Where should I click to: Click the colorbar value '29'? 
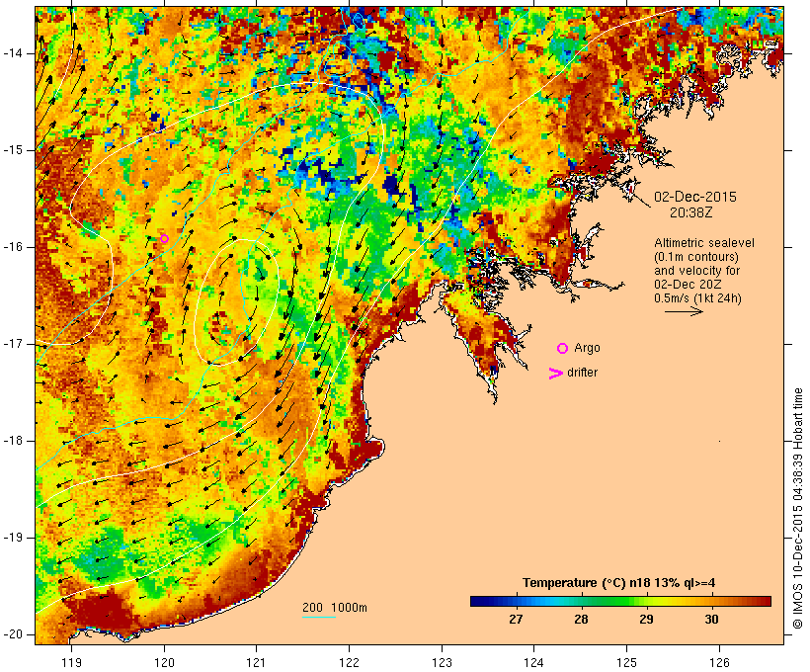[646, 619]
